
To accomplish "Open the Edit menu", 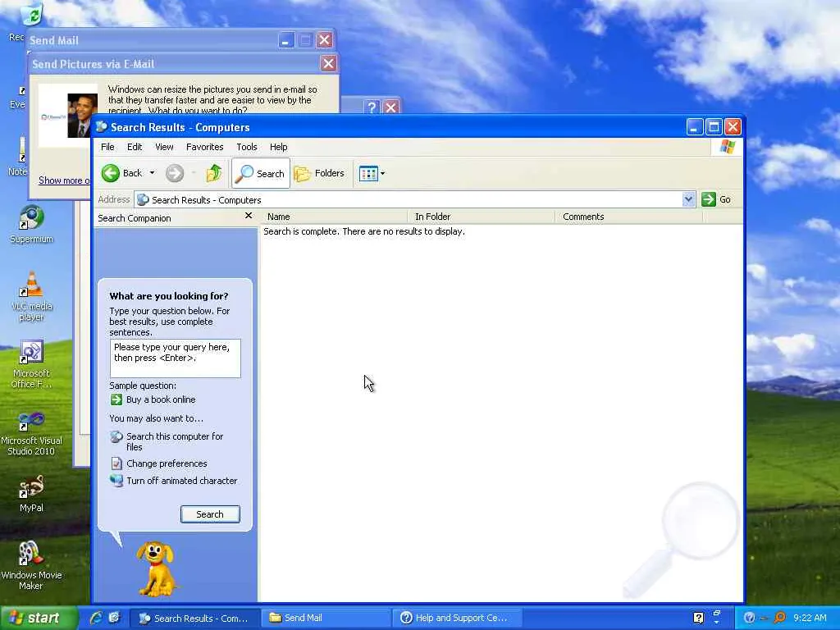I will [x=135, y=147].
